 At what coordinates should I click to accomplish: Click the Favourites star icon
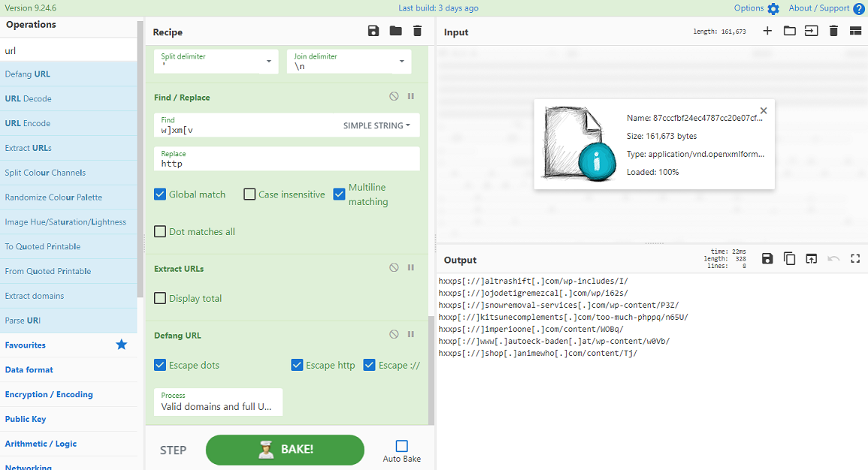click(121, 345)
